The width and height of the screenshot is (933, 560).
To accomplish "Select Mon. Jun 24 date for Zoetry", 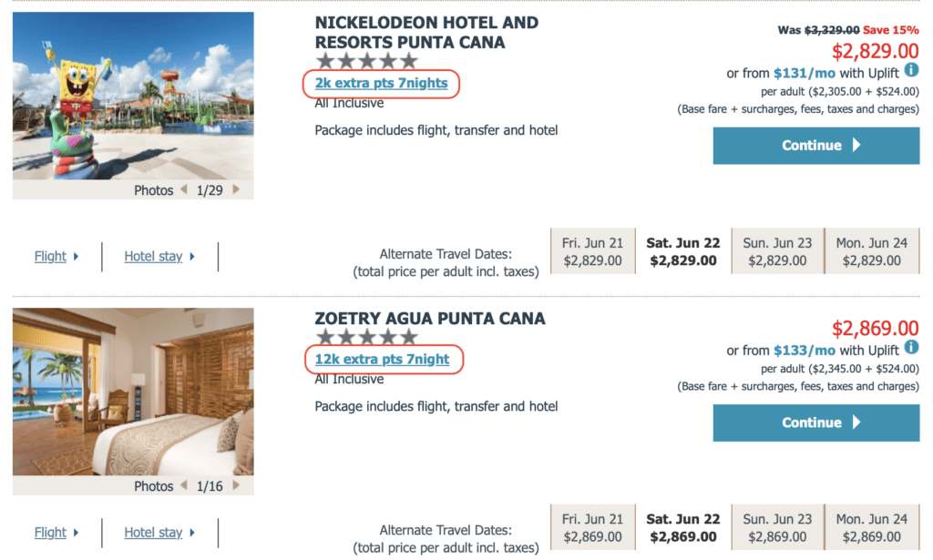I will [875, 527].
